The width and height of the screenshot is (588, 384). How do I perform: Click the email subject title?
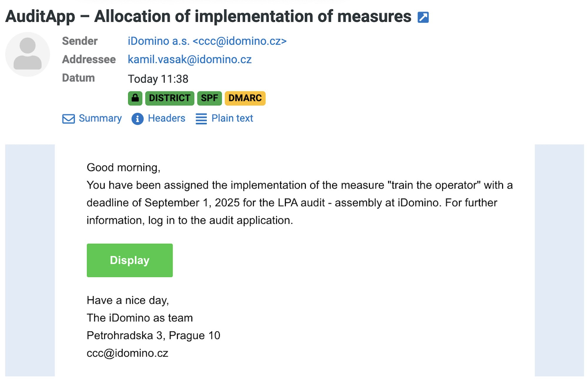[208, 16]
